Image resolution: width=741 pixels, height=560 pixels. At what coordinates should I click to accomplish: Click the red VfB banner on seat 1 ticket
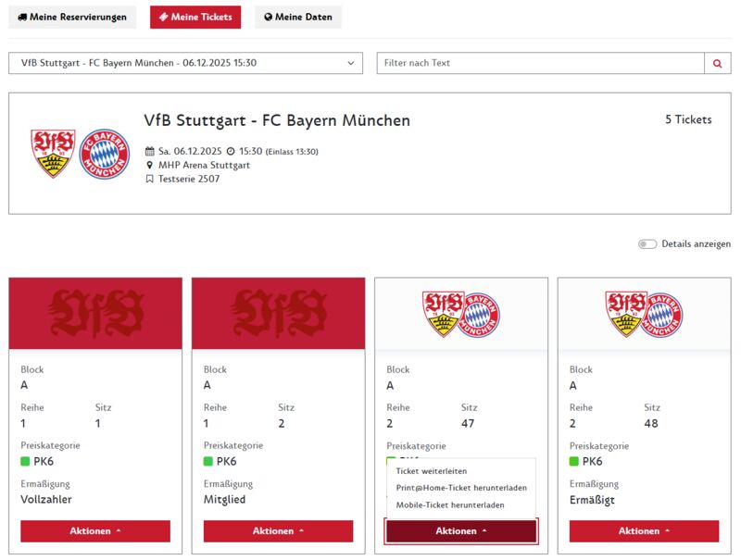click(95, 314)
